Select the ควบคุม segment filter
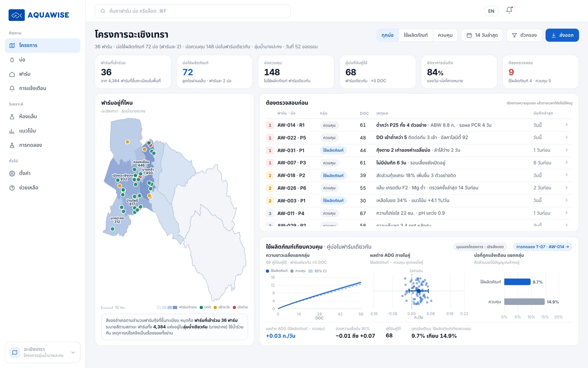Image resolution: width=588 pixels, height=368 pixels. click(x=445, y=35)
